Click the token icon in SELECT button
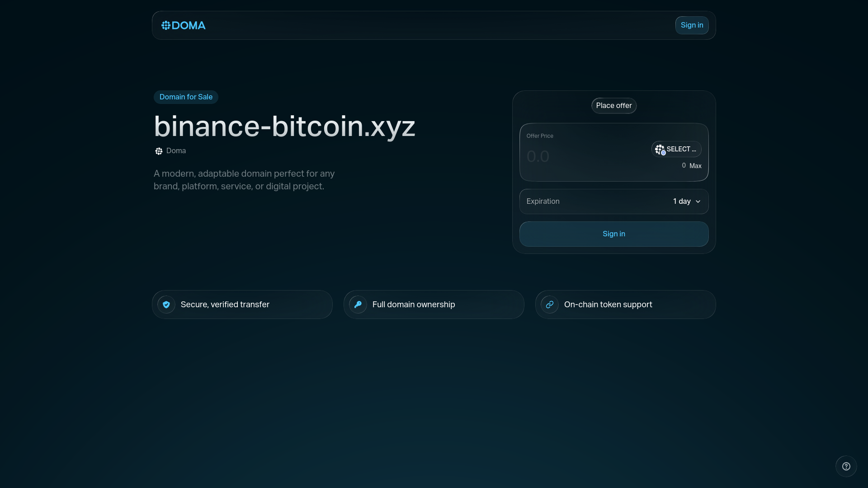The width and height of the screenshot is (868, 488). click(660, 149)
